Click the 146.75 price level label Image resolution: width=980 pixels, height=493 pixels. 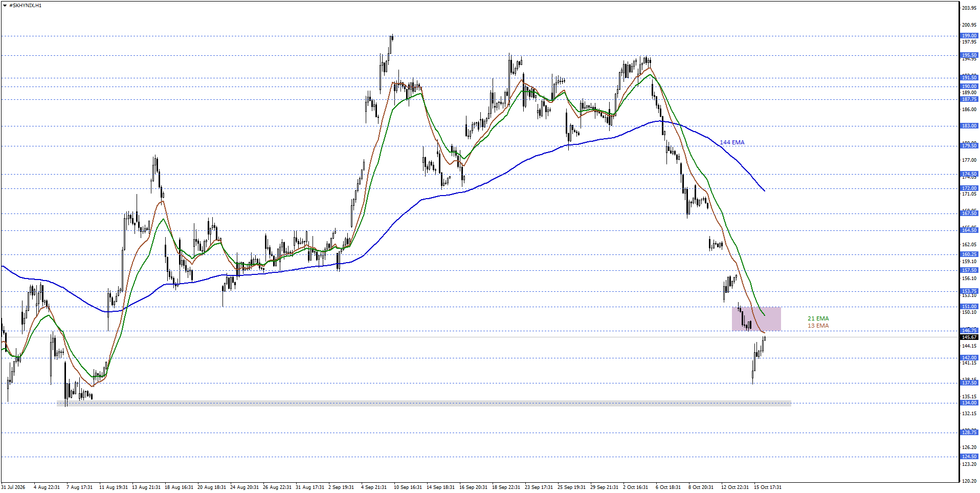(969, 331)
